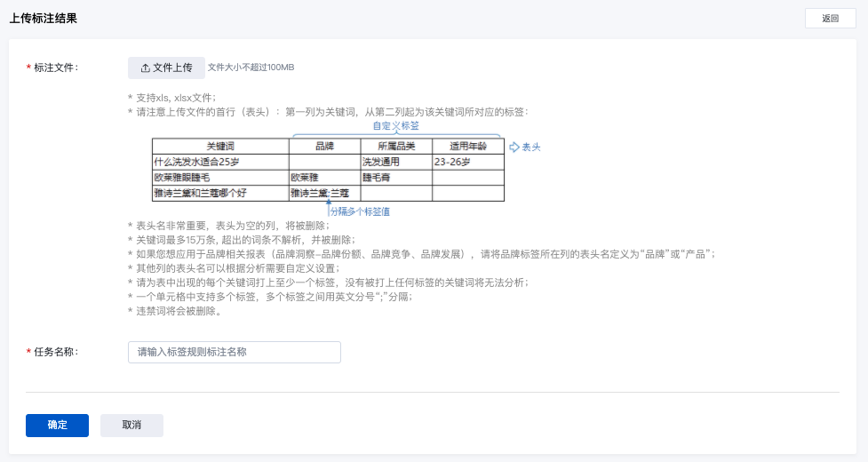Click the 上传标注结果 page title

(x=43, y=19)
